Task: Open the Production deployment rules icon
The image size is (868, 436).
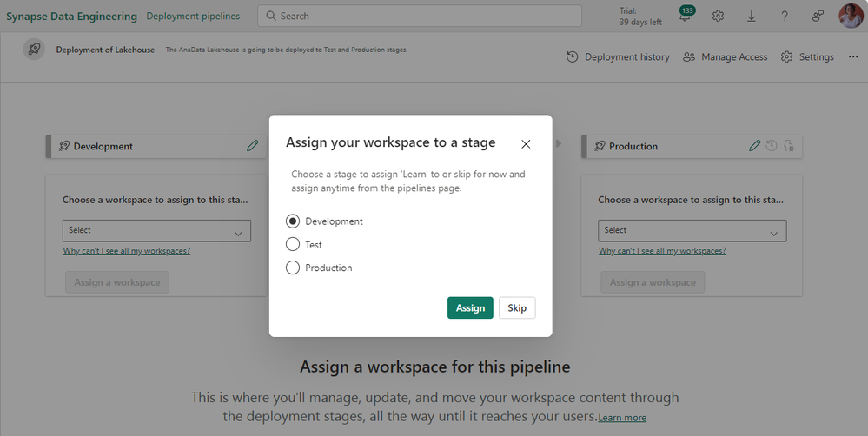Action: pyautogui.click(x=789, y=146)
